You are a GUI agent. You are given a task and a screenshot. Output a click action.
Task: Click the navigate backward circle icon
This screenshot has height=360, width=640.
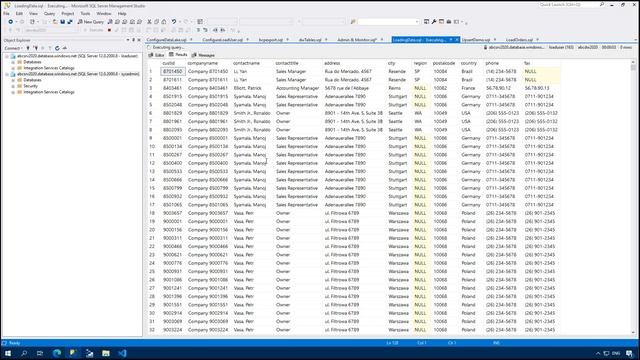click(x=10, y=22)
